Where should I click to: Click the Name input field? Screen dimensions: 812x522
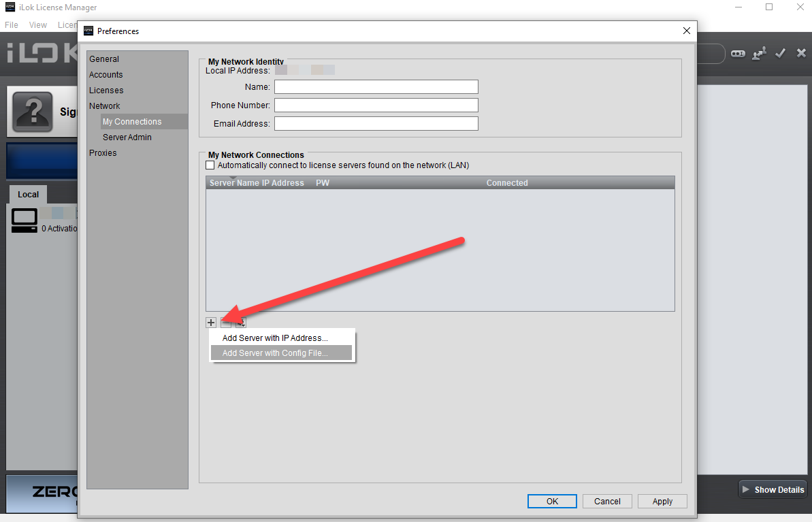(376, 87)
